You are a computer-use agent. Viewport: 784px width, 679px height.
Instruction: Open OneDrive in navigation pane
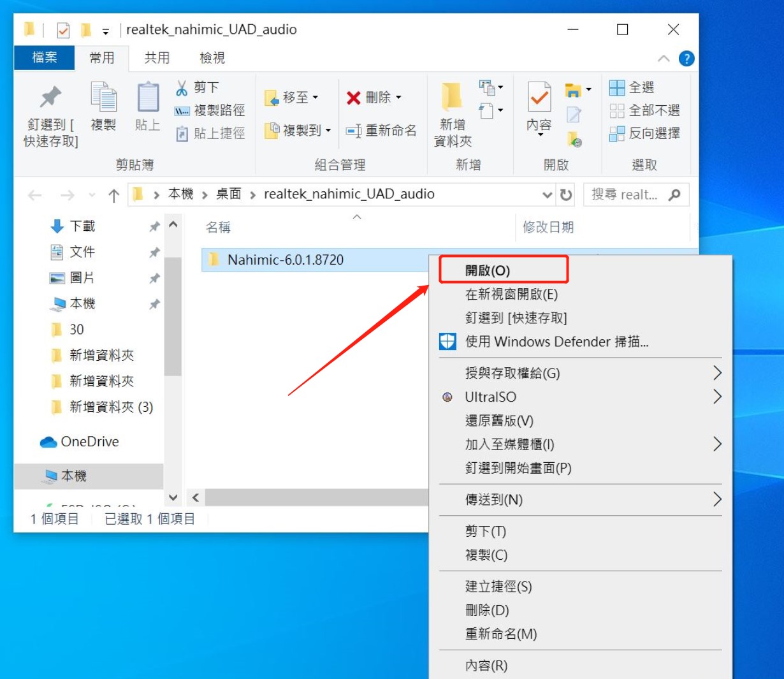[89, 442]
